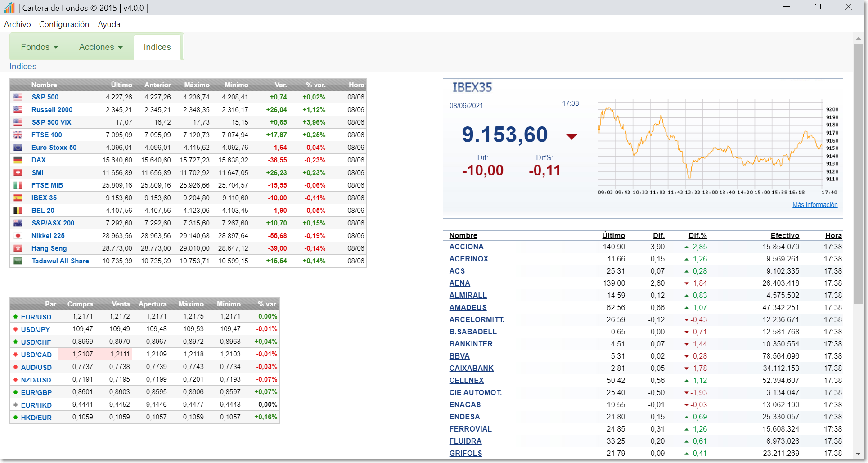Open the Fondos dropdown tab
The height and width of the screenshot is (463, 868).
coord(40,47)
